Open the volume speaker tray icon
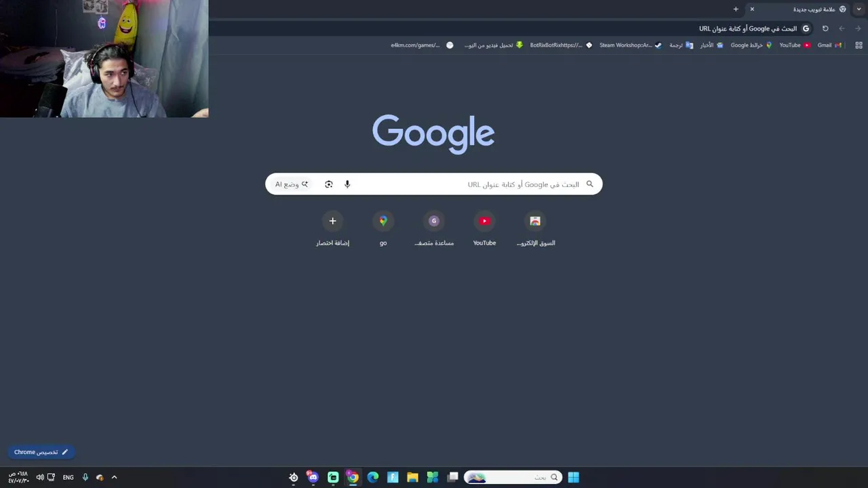Image resolution: width=868 pixels, height=488 pixels. 40,477
